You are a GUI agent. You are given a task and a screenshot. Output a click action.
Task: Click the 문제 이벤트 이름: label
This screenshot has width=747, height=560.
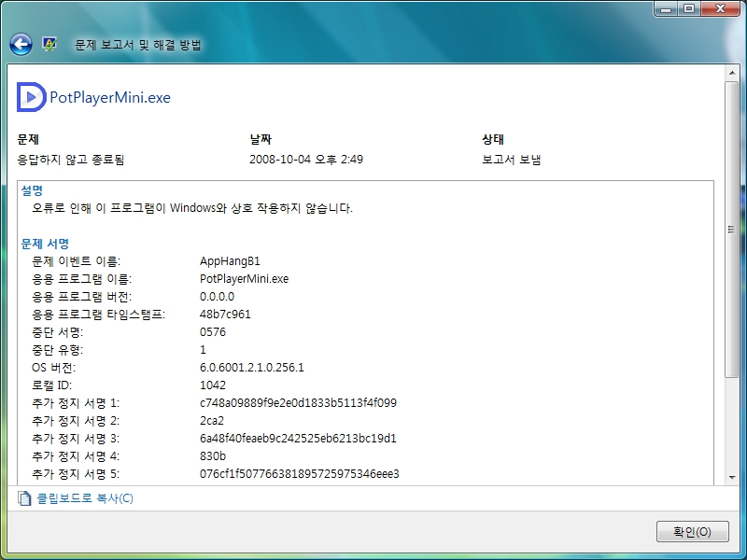click(77, 261)
